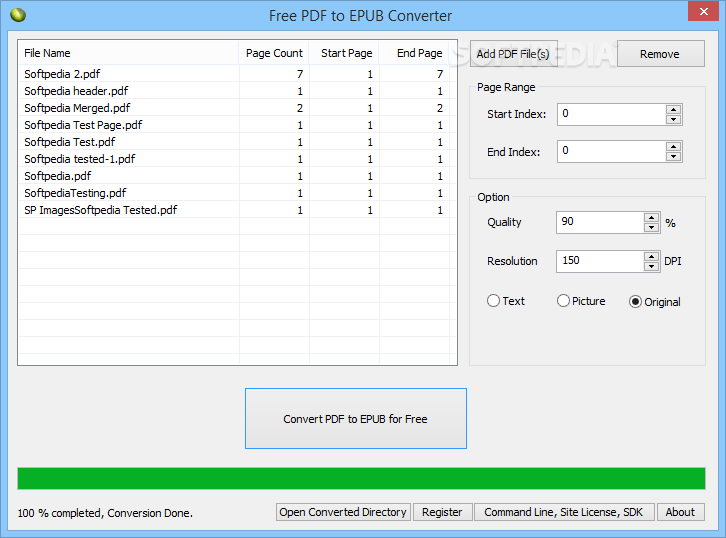Sort by the Start Page column header
This screenshot has height=538, width=726.
[x=344, y=53]
